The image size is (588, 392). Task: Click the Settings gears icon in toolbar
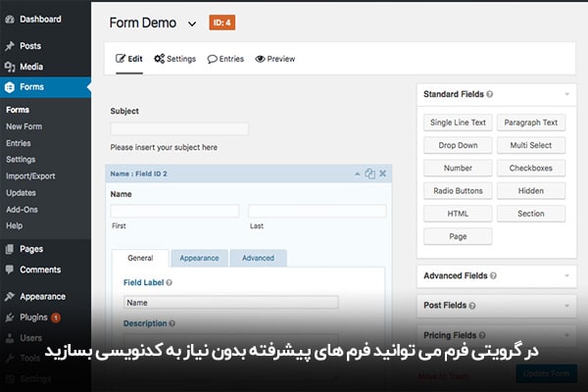coord(160,59)
